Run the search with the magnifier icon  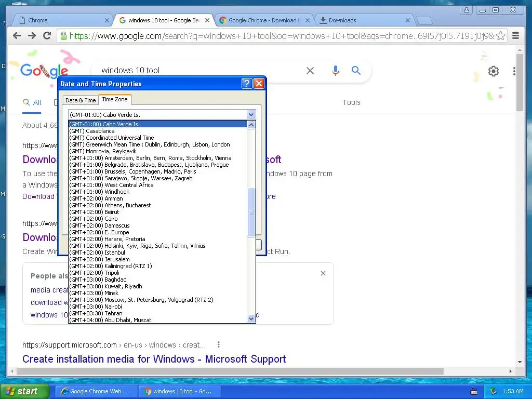[356, 71]
